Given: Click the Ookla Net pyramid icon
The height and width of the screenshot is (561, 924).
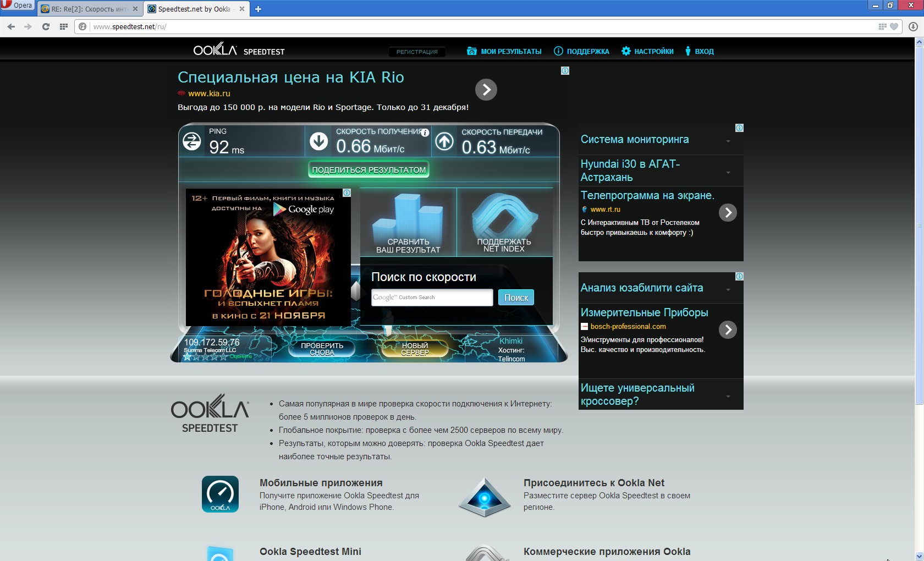Looking at the screenshot, I should (485, 497).
